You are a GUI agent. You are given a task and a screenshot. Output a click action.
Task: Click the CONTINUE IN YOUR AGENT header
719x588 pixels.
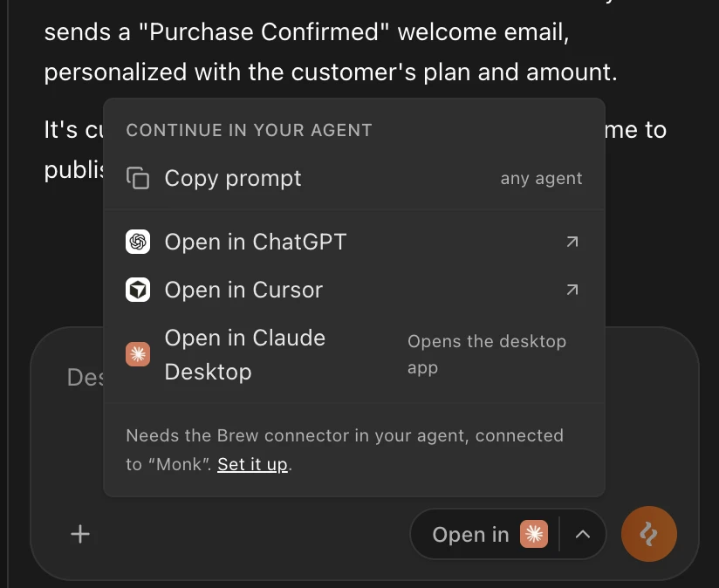[249, 130]
